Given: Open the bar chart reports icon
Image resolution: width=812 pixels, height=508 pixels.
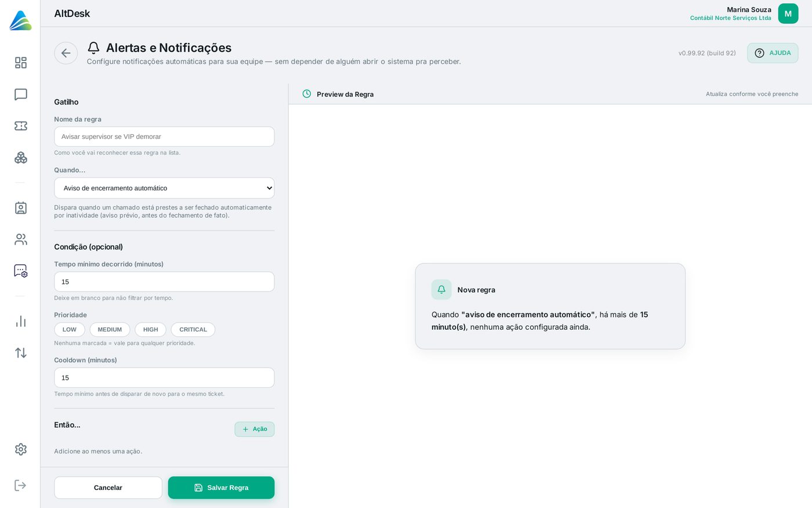Looking at the screenshot, I should pyautogui.click(x=21, y=322).
